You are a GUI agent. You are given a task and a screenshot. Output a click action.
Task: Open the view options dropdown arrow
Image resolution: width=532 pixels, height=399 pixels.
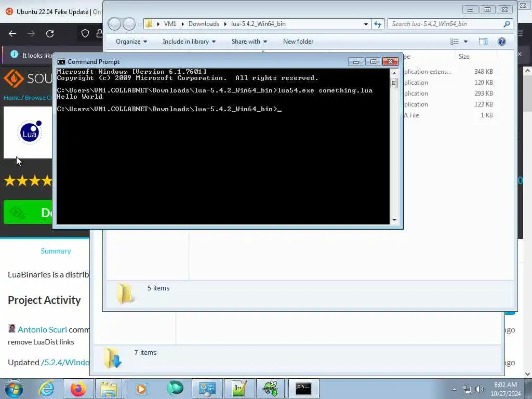tap(465, 42)
